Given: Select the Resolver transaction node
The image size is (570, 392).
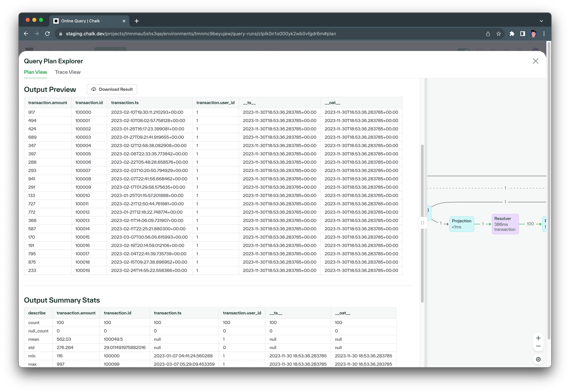Looking at the screenshot, I should point(505,224).
